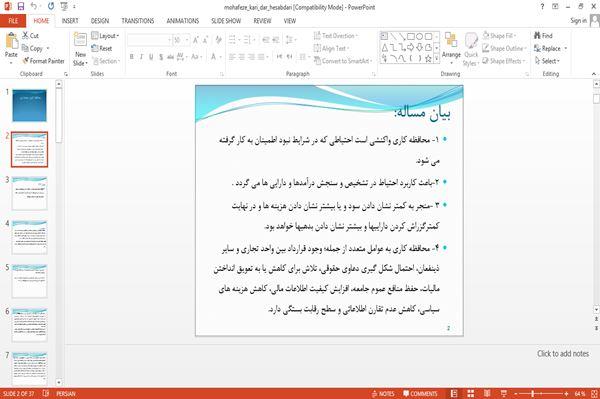This screenshot has width=600, height=399.
Task: Toggle Bold formatting
Action: pos(132,57)
